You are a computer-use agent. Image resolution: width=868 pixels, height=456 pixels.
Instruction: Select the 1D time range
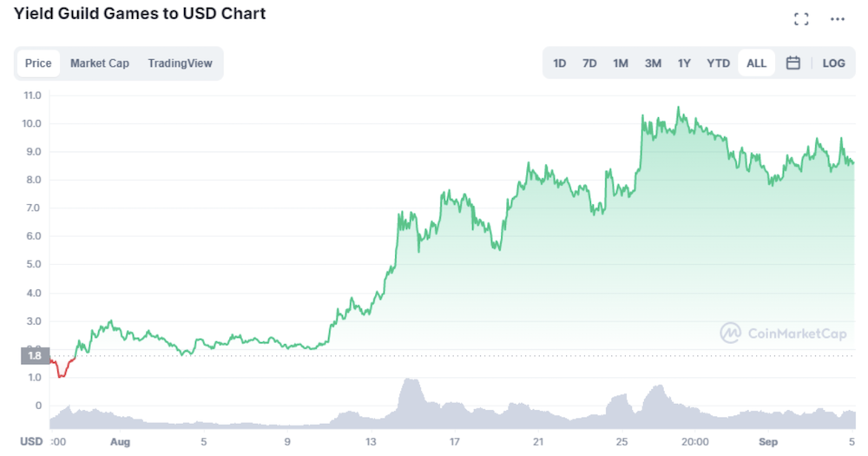(559, 63)
